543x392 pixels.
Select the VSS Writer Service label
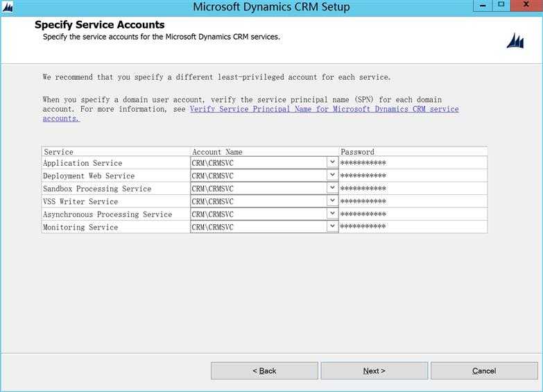tap(80, 201)
